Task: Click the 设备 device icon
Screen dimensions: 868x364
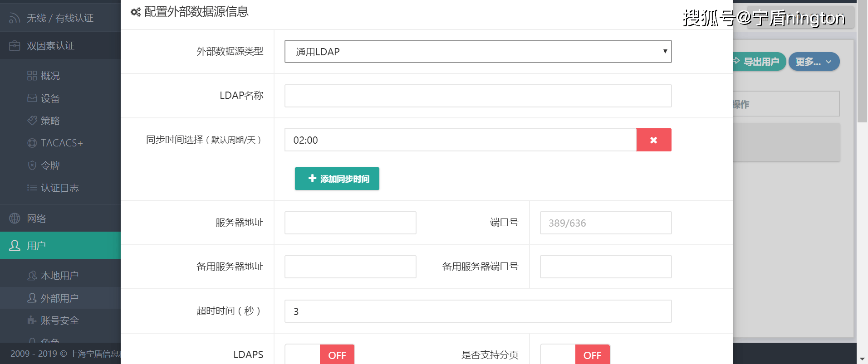Action: [32, 98]
